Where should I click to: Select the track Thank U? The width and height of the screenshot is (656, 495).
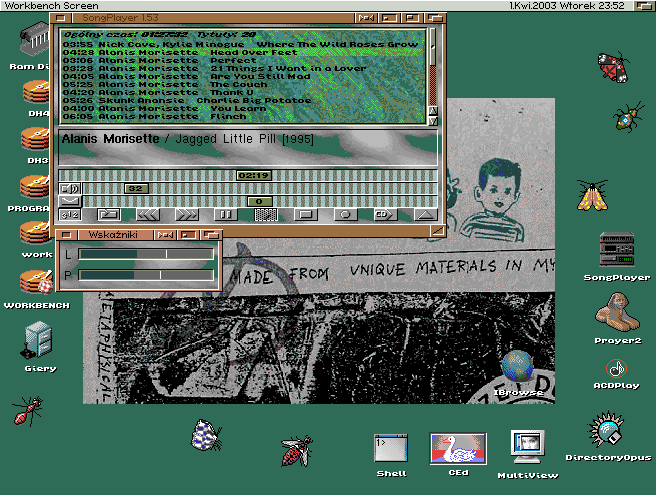pyautogui.click(x=243, y=92)
